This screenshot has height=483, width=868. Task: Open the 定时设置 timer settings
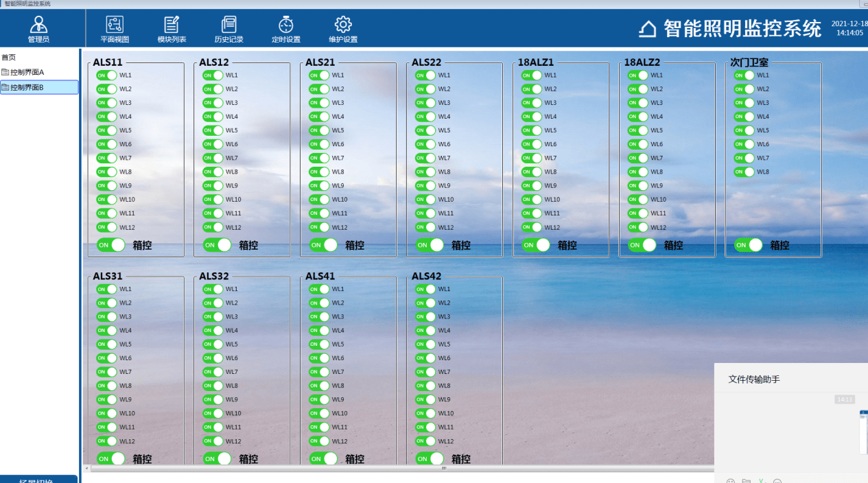[x=286, y=25]
